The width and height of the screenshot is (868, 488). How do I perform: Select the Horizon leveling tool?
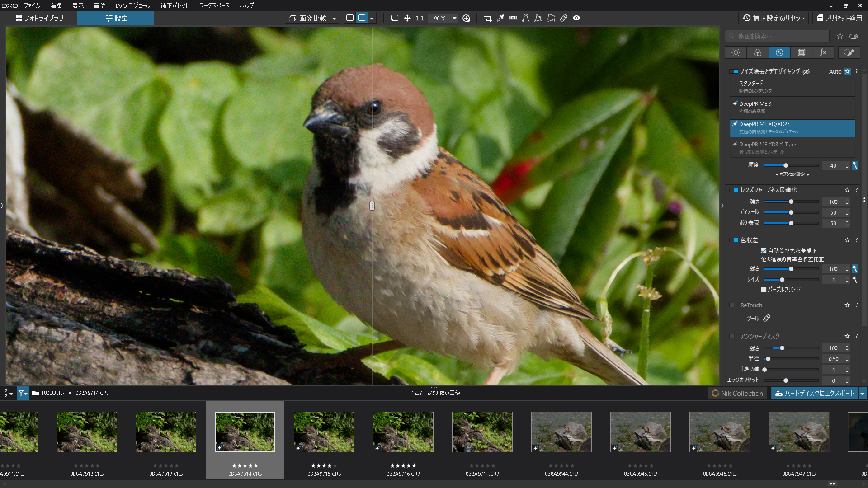click(x=513, y=18)
